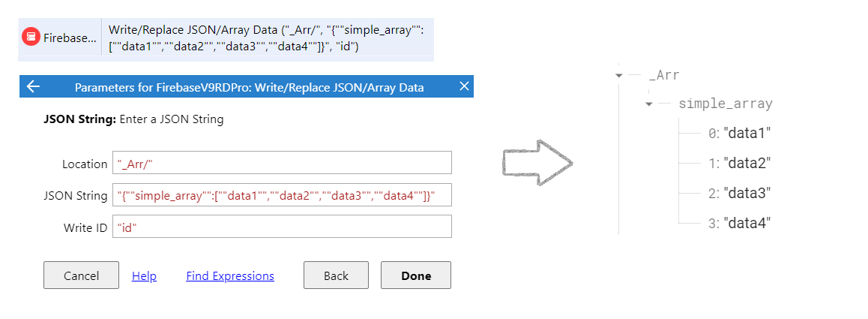Open the Find Expressions link
The image size is (868, 319).
[x=230, y=275]
